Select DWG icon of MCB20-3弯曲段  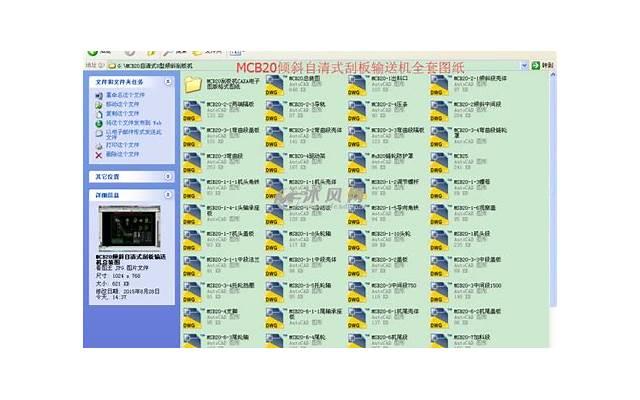click(x=192, y=163)
